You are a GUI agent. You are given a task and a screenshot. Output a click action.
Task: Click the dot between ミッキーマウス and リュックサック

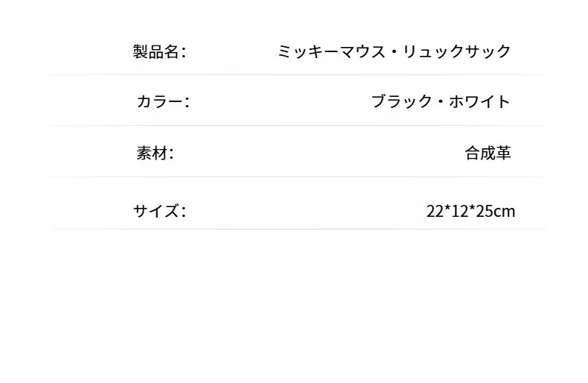coord(394,52)
